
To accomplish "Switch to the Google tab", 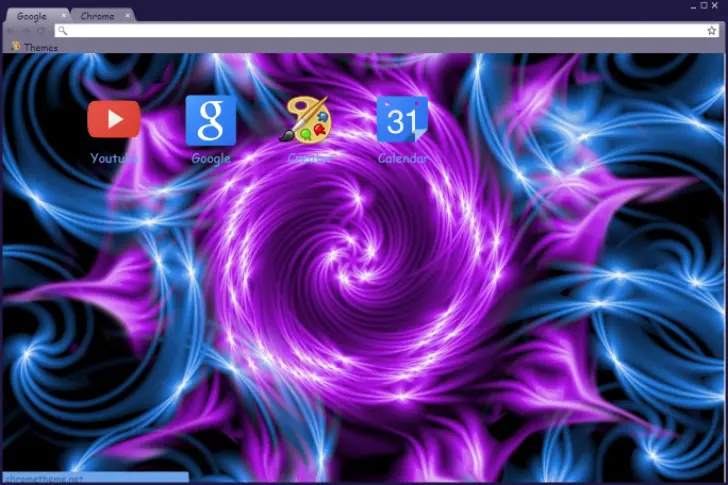I will pyautogui.click(x=30, y=16).
